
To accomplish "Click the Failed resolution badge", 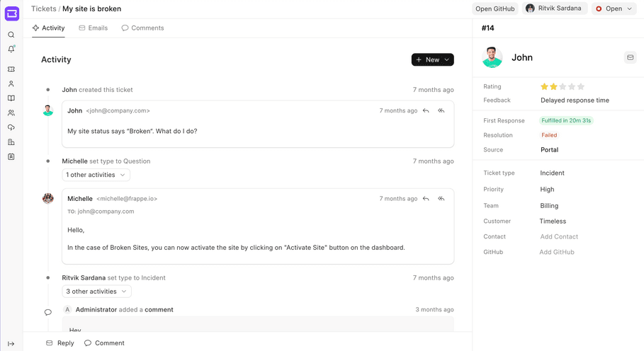I will coord(549,135).
